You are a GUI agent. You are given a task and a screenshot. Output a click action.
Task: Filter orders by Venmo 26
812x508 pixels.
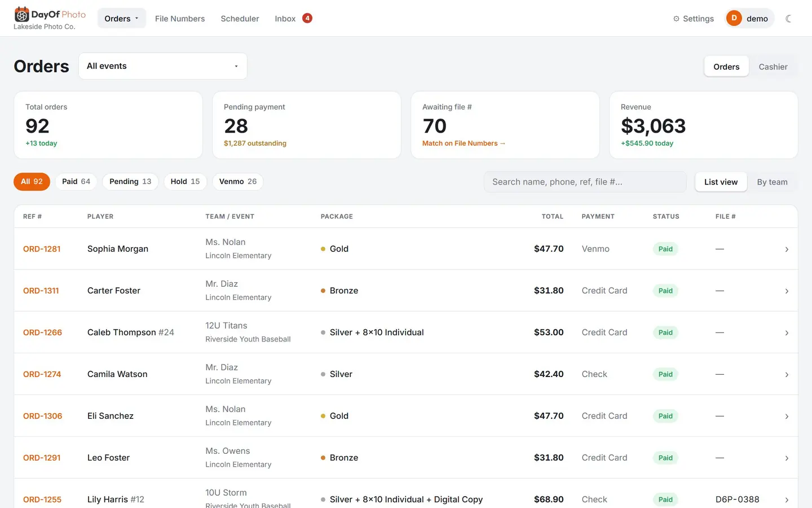coord(238,181)
